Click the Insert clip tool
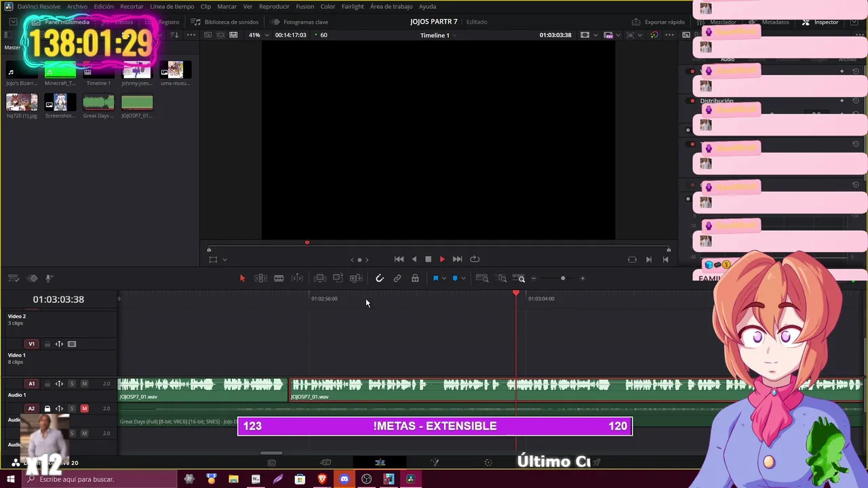Image resolution: width=868 pixels, height=488 pixels. pos(320,279)
